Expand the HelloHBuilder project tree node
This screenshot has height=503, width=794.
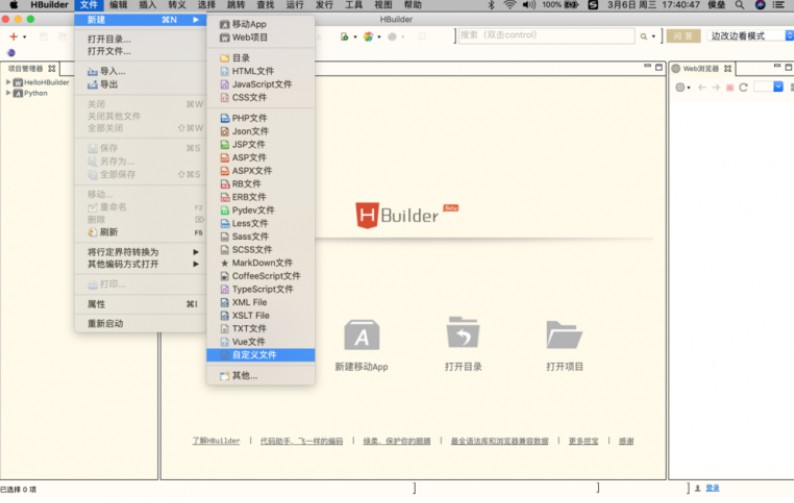(x=8, y=82)
